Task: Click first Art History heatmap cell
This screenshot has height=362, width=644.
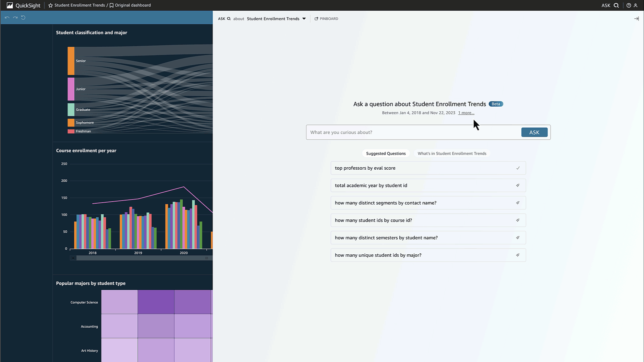Action: (x=119, y=350)
